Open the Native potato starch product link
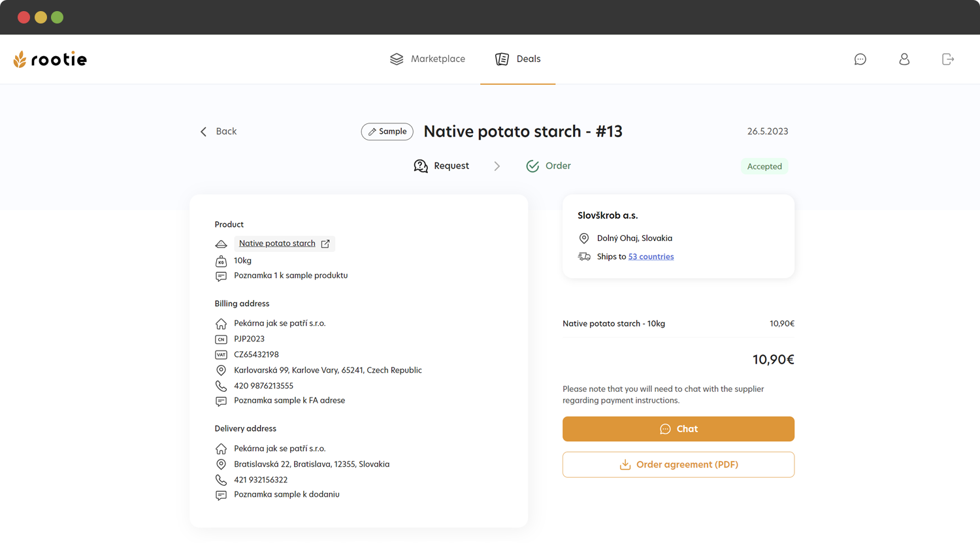Screen dimensions: 980x551 (277, 244)
